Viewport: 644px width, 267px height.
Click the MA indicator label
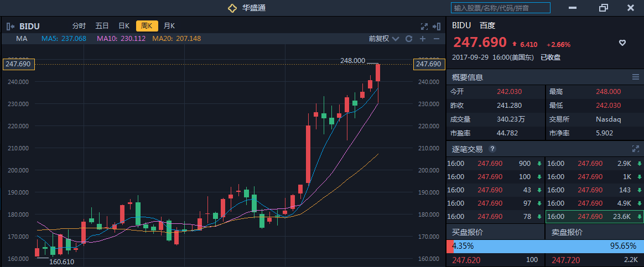pyautogui.click(x=22, y=39)
